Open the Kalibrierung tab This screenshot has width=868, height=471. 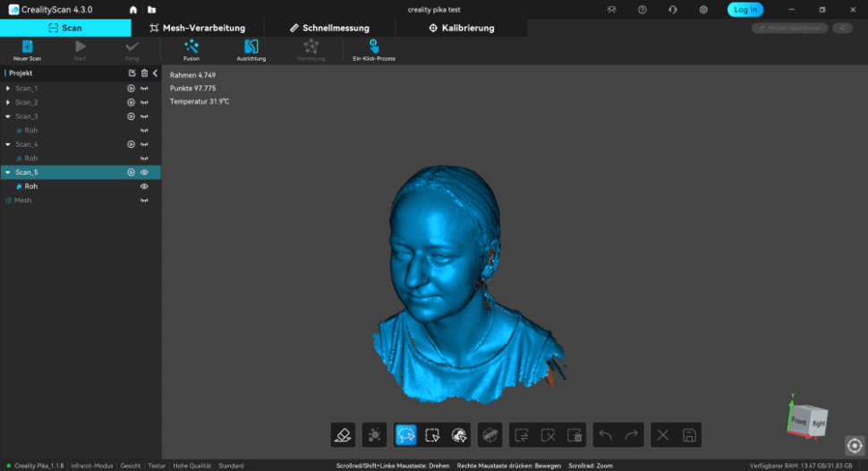(x=462, y=28)
